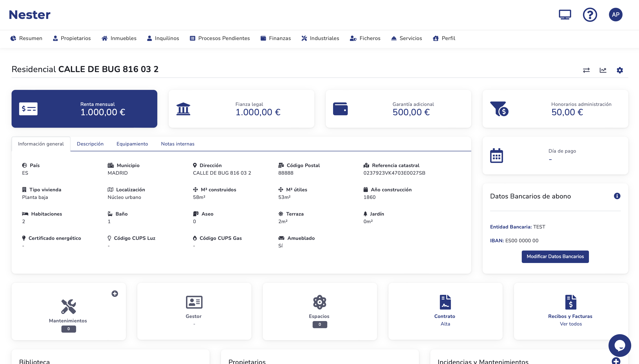Switch to the Equipamiento tab

132,144
